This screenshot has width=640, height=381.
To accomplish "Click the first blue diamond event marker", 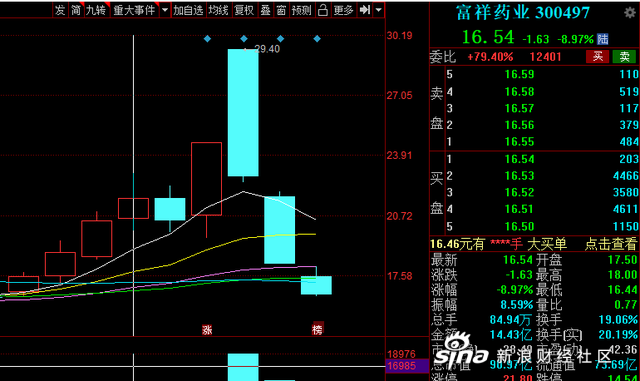I will (207, 39).
